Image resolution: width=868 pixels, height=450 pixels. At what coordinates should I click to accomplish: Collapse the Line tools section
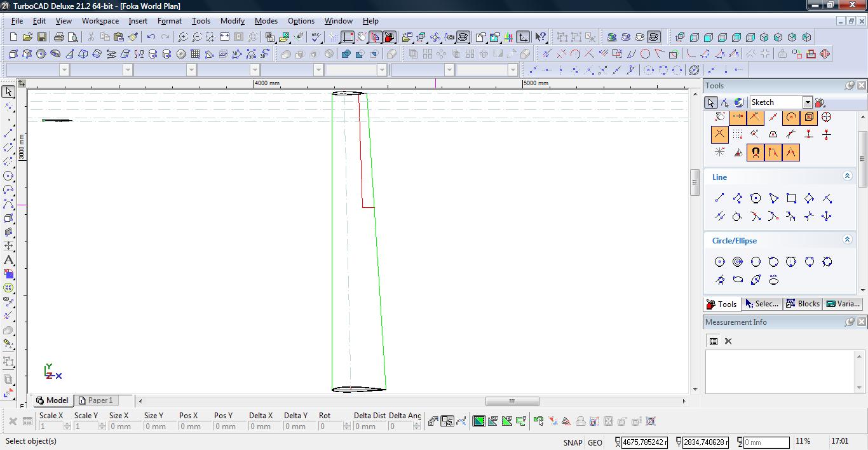point(847,176)
